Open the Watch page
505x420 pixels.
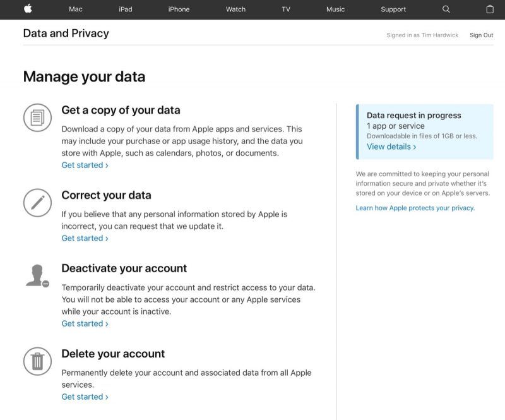(x=235, y=9)
